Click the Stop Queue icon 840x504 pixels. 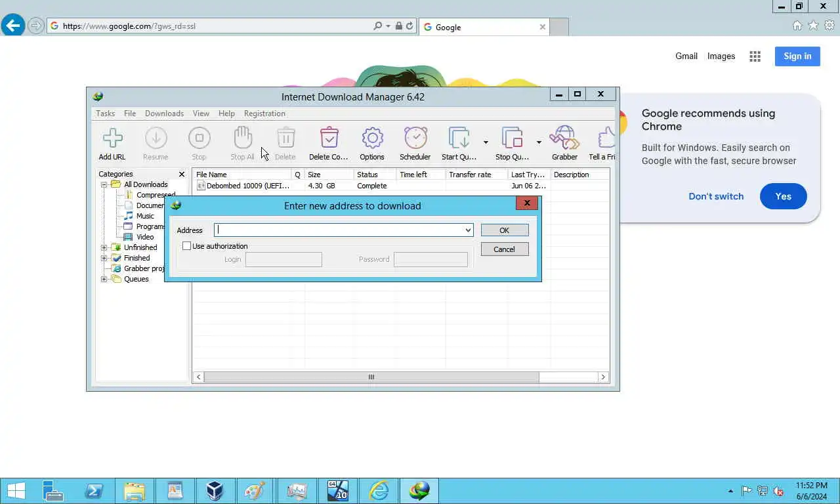pos(513,138)
